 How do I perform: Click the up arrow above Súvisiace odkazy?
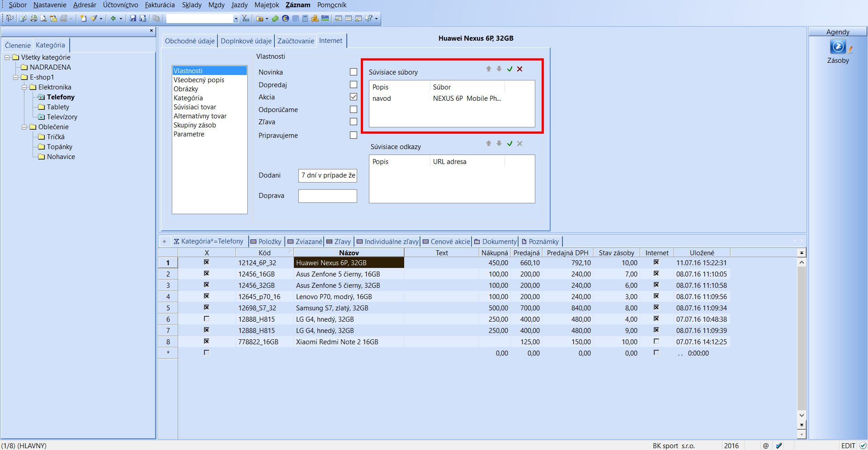(x=488, y=143)
